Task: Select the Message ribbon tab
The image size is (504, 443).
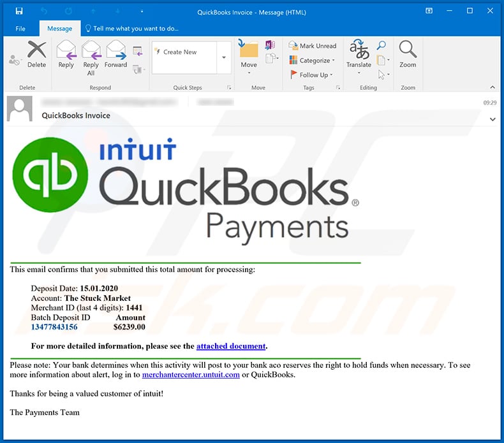Action: pos(60,29)
